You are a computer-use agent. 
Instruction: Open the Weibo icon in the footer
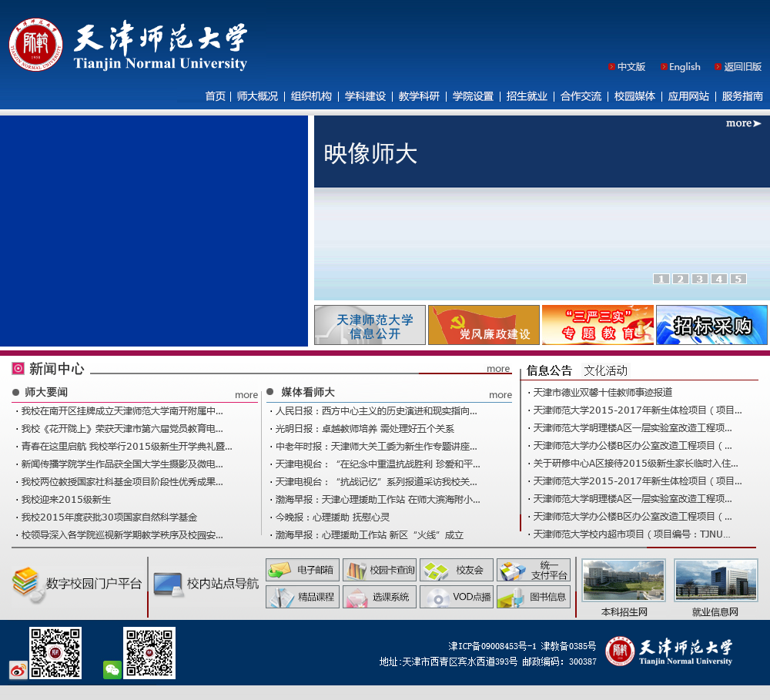pyautogui.click(x=18, y=670)
